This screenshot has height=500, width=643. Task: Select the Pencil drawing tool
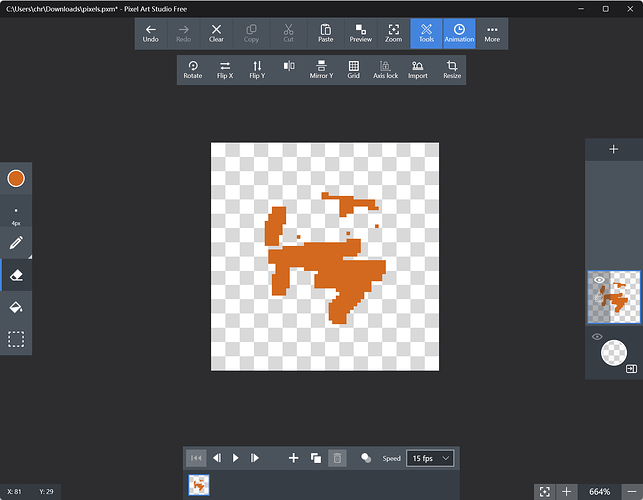pyautogui.click(x=16, y=243)
